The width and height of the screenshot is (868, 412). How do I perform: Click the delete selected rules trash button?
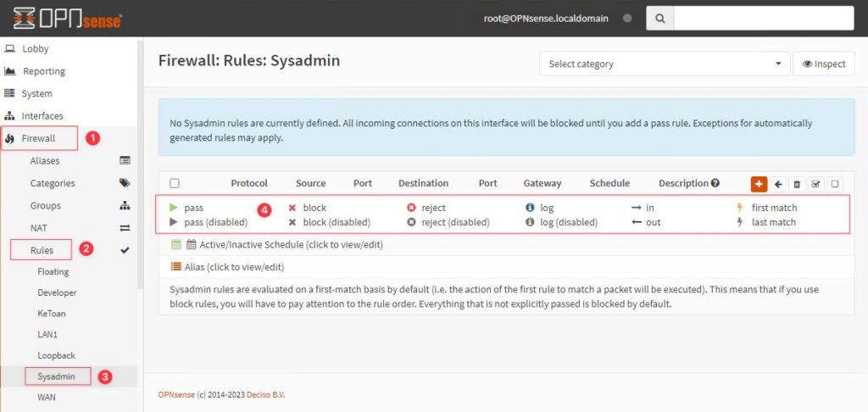pos(797,184)
